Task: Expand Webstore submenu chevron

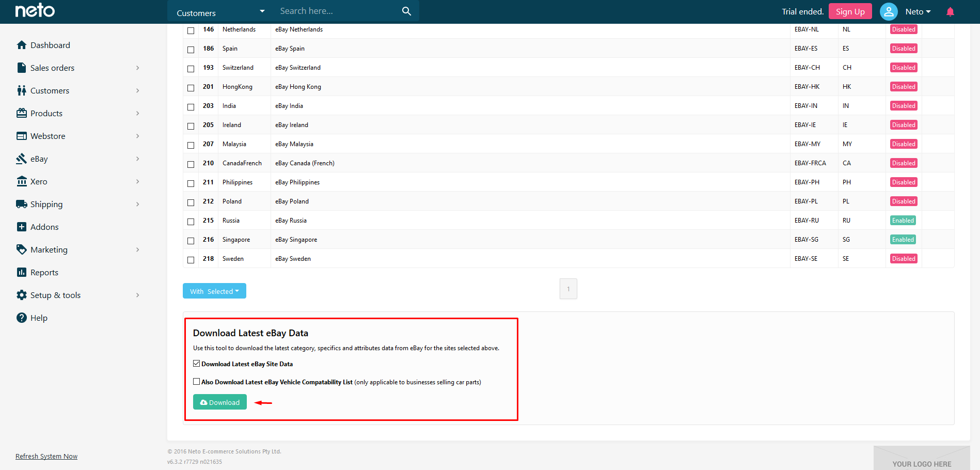Action: click(x=137, y=136)
